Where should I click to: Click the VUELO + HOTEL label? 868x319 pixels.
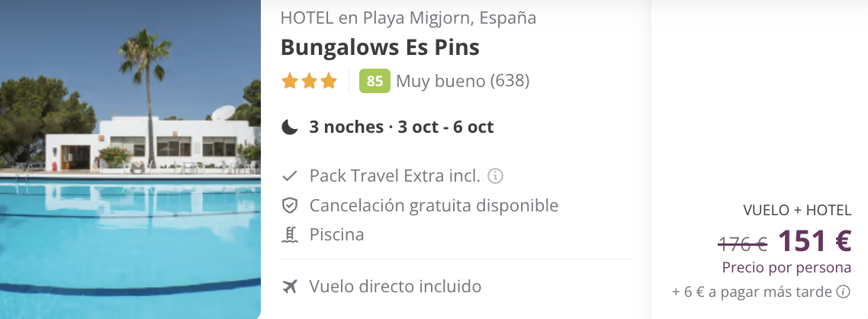797,211
